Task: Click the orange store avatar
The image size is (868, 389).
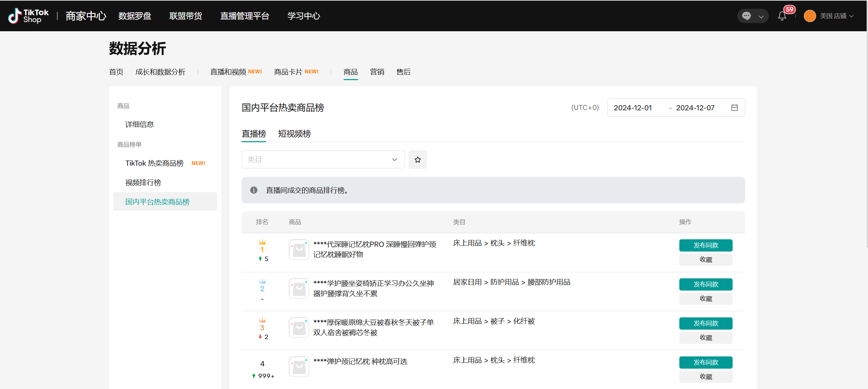Action: pyautogui.click(x=810, y=16)
